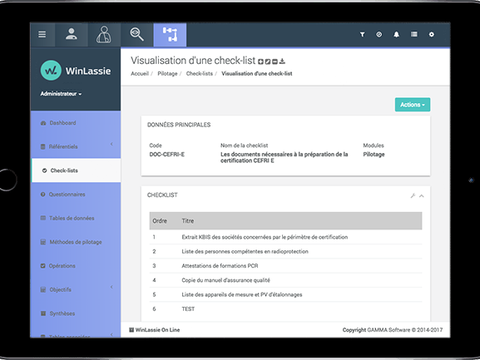Select Check-lists in sidebar
This screenshot has height=360, width=480.
(76, 170)
